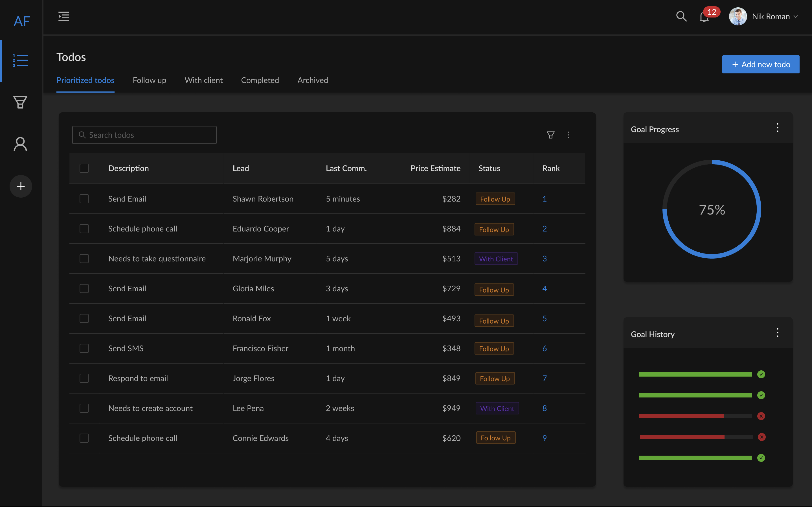Screen dimensions: 812x507
Task: Open the funnel icon in sidebar
Action: [20, 102]
